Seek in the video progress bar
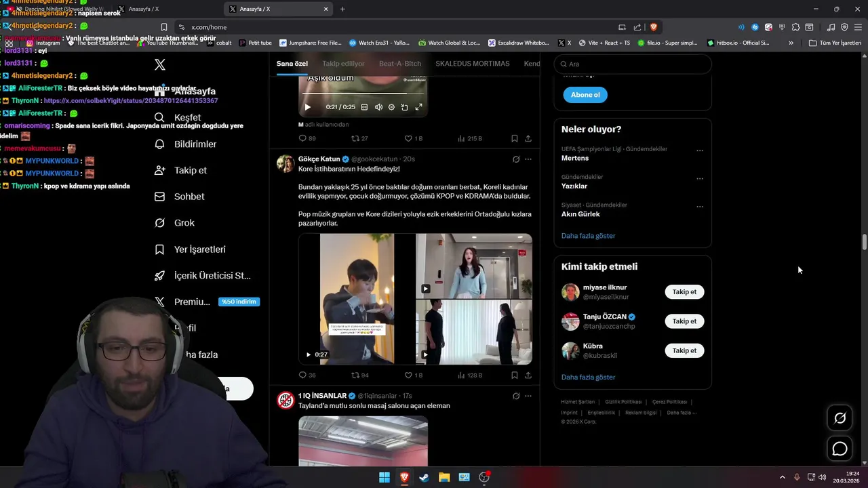Image resolution: width=868 pixels, height=488 pixels. (x=363, y=94)
